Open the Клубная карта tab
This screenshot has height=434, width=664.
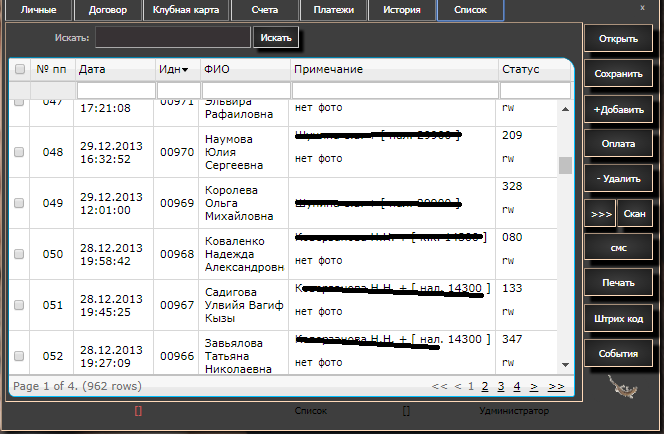point(186,10)
